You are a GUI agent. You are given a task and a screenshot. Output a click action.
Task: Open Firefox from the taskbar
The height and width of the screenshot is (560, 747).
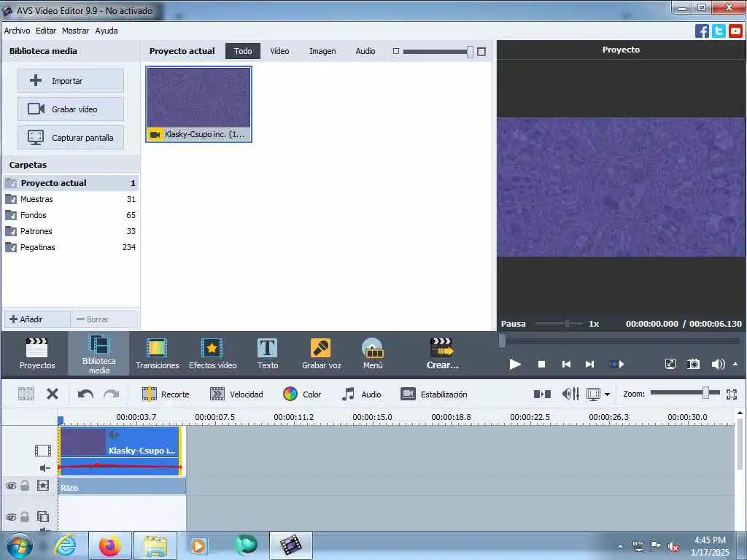(x=109, y=545)
